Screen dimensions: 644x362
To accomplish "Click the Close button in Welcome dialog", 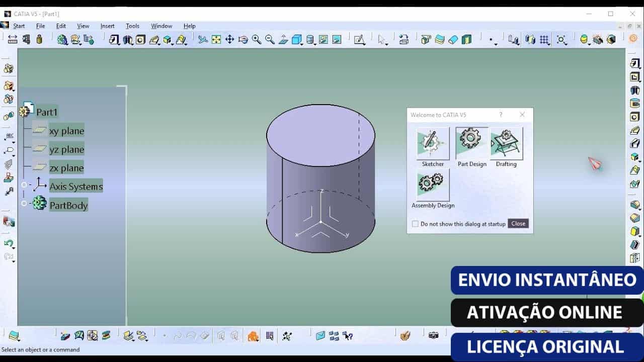I will 518,224.
